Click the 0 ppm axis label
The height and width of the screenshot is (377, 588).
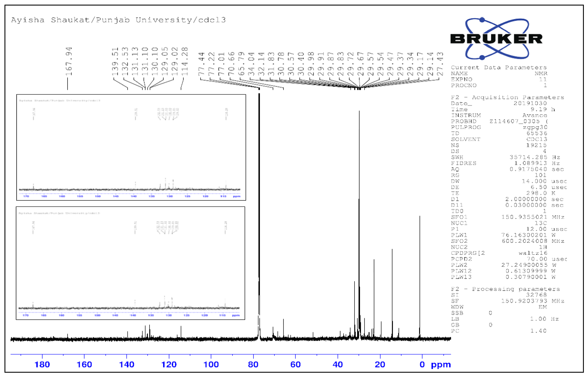(422, 365)
